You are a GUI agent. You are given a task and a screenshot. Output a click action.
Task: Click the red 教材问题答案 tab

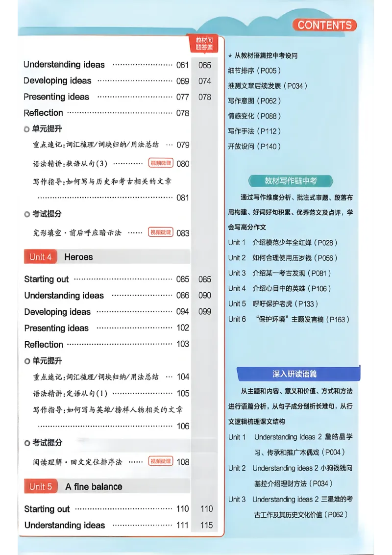[204, 44]
